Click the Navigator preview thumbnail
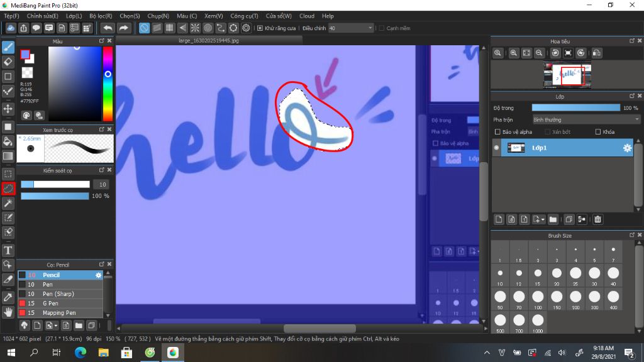This screenshot has width=644, height=362. click(567, 75)
